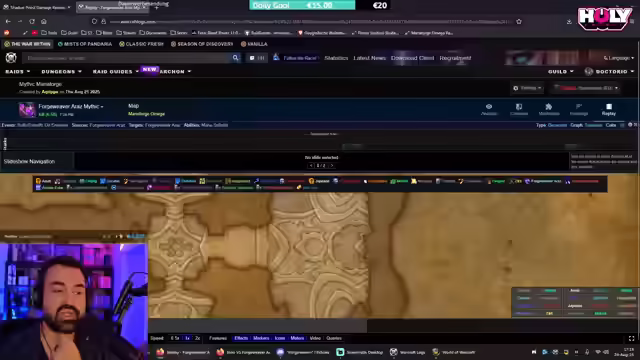Expand the ARCHON menu
The image size is (640, 360).
point(175,71)
